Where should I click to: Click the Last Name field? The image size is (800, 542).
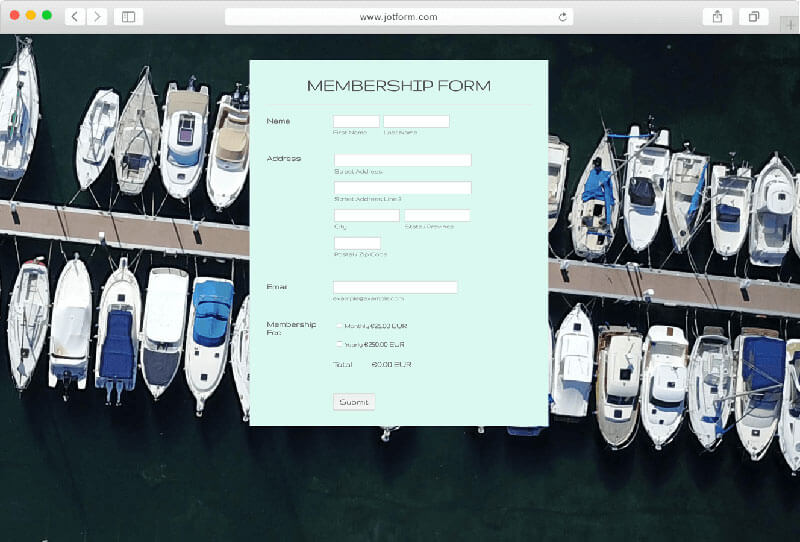(416, 122)
